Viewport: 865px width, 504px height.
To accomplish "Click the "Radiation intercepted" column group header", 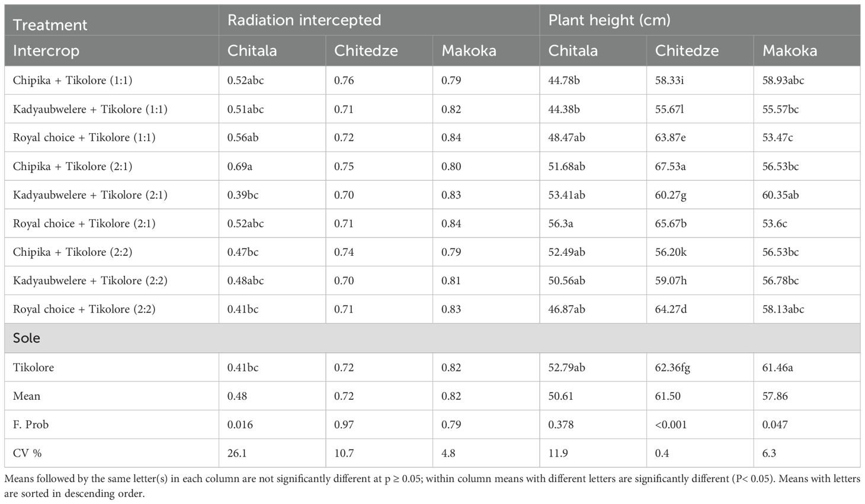I will [304, 20].
